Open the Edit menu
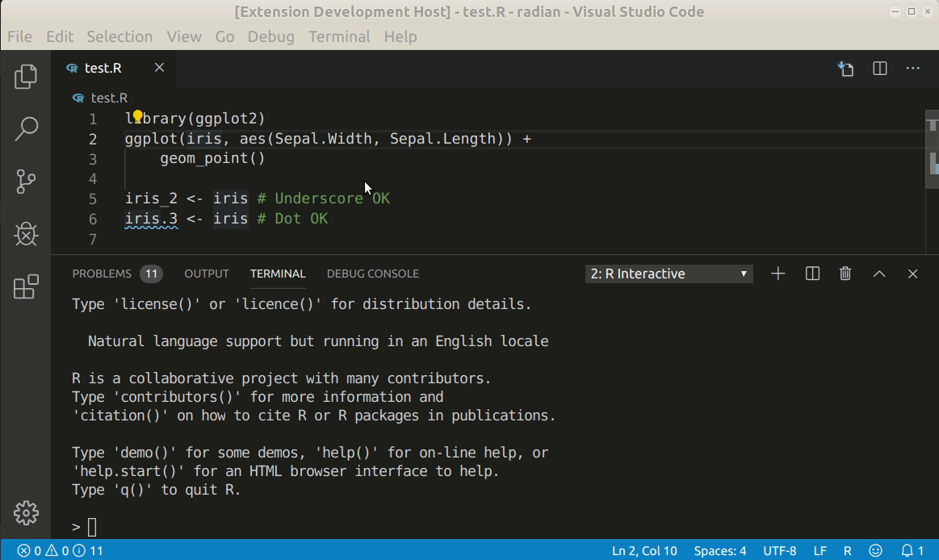This screenshot has width=939, height=560. coord(60,36)
